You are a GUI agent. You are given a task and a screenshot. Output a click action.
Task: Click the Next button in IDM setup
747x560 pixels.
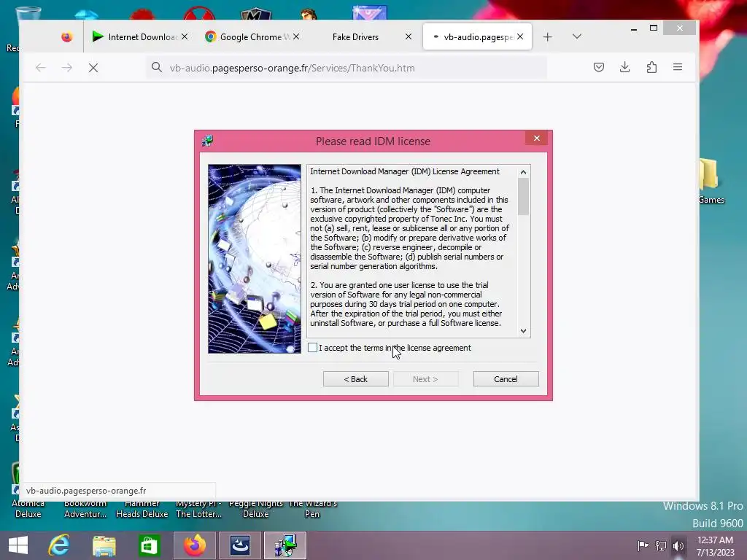(x=425, y=379)
